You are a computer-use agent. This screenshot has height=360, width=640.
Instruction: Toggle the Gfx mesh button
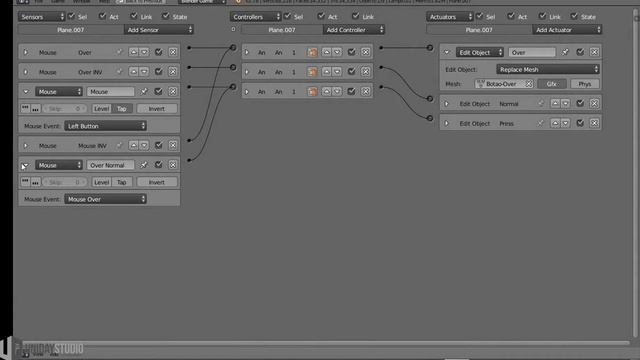[x=551, y=84]
